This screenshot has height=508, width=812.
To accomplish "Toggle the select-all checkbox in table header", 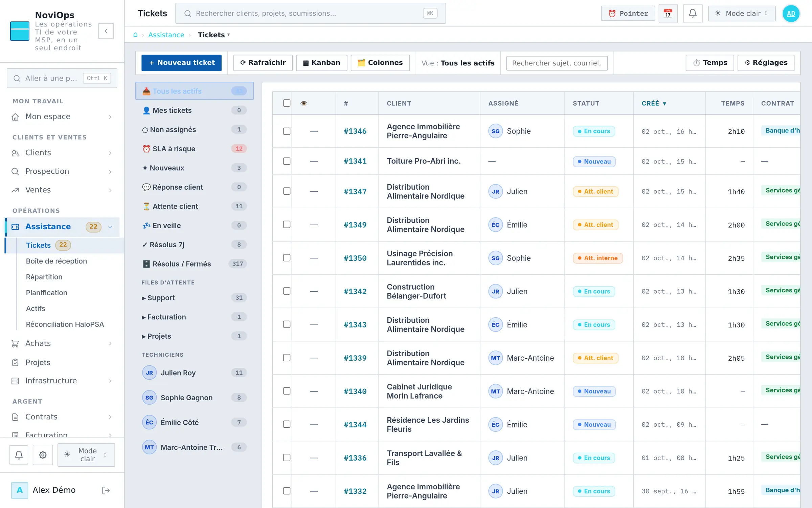I will tap(287, 103).
